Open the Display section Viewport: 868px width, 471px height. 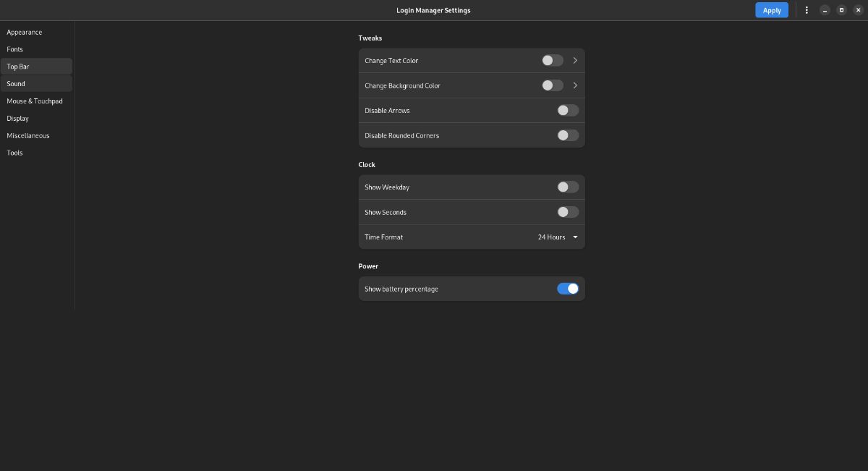click(17, 118)
